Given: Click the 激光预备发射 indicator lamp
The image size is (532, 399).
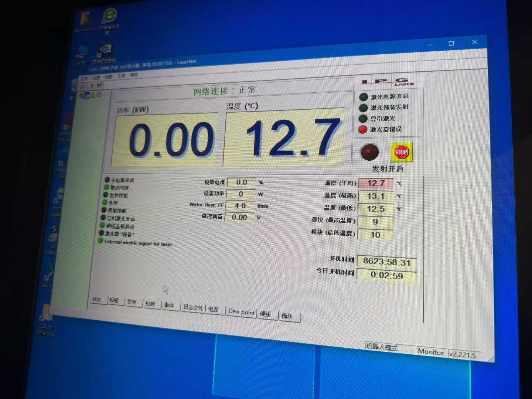Looking at the screenshot, I should click(x=363, y=108).
